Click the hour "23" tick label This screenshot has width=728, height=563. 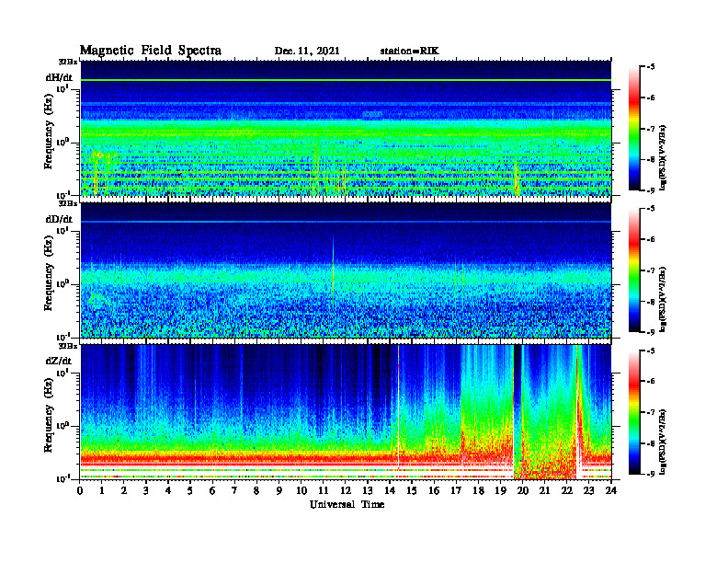click(x=588, y=491)
